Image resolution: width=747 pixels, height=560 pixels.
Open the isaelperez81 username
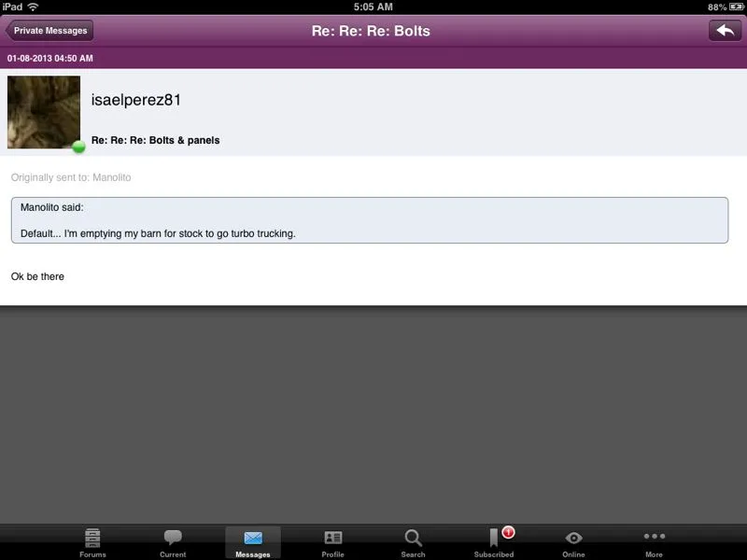tap(136, 100)
